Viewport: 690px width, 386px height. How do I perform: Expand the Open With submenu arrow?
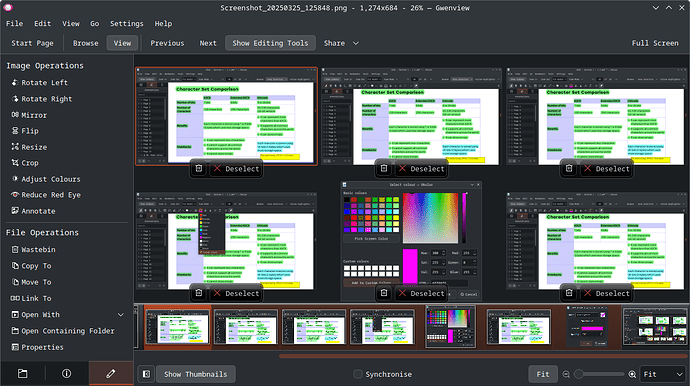(x=121, y=315)
